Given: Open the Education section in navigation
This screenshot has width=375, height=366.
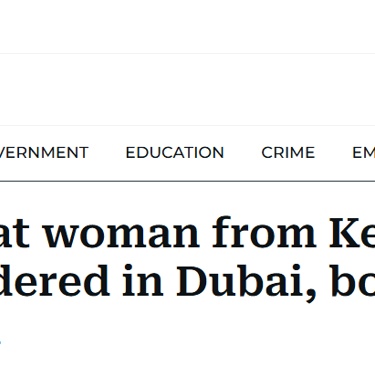Looking at the screenshot, I should [x=175, y=153].
